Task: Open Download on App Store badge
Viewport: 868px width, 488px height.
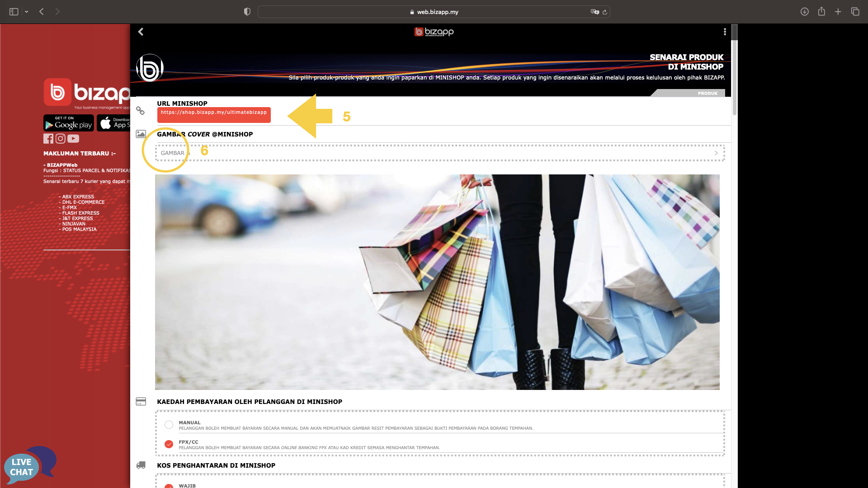Action: click(113, 123)
